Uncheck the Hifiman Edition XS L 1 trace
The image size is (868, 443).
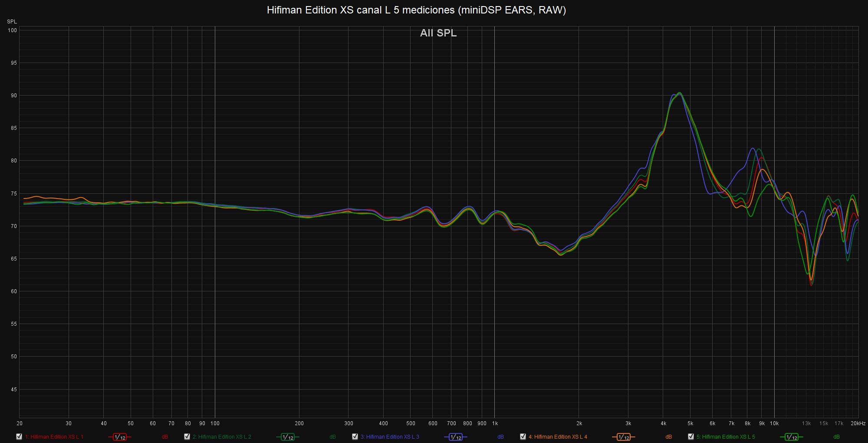[x=19, y=436]
